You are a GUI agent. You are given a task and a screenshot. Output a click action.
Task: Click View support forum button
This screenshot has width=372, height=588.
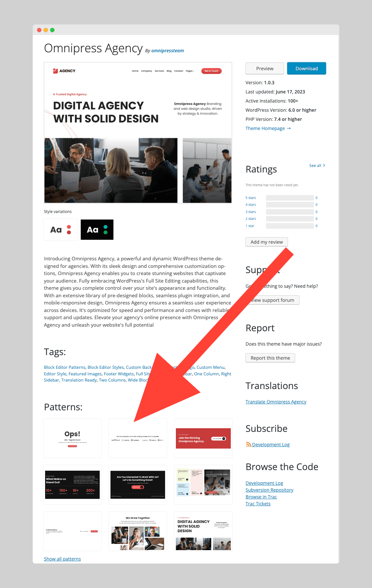(x=272, y=300)
